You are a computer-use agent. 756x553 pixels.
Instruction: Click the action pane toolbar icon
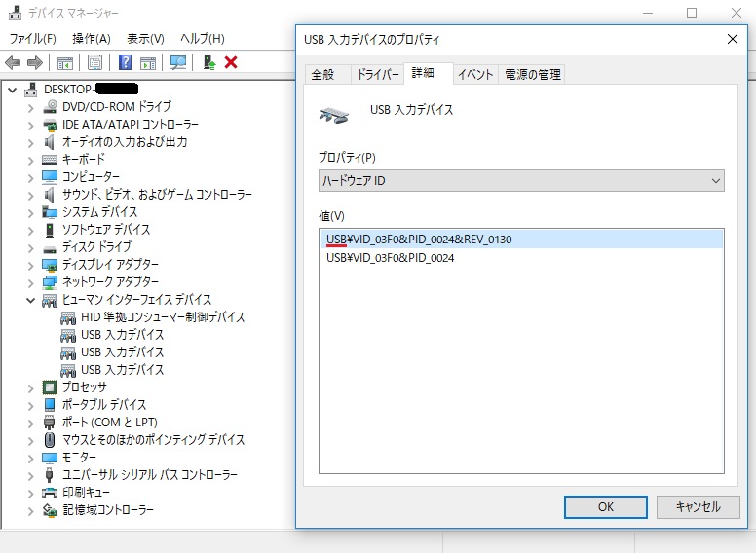click(148, 62)
